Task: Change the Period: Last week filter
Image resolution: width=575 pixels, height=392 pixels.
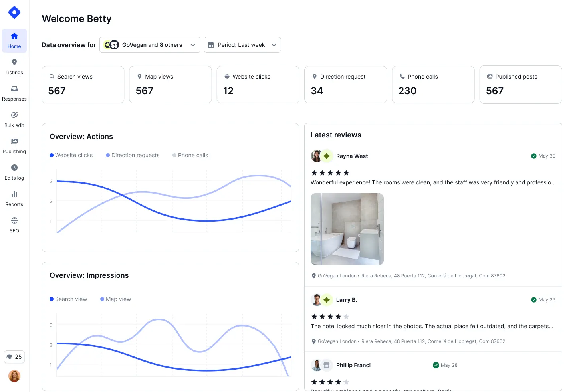Action: click(x=242, y=45)
